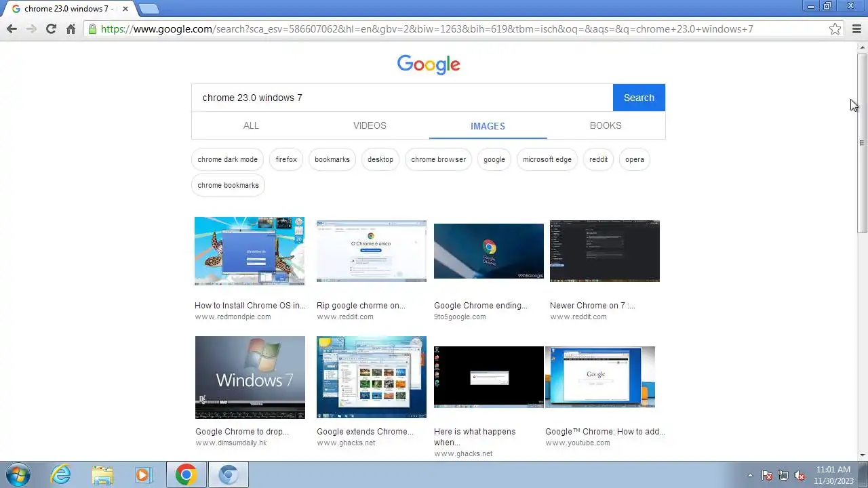This screenshot has height=488, width=868.
Task: Open the 'Google™ Chrome: How to add' thumbnail
Action: pyautogui.click(x=600, y=377)
